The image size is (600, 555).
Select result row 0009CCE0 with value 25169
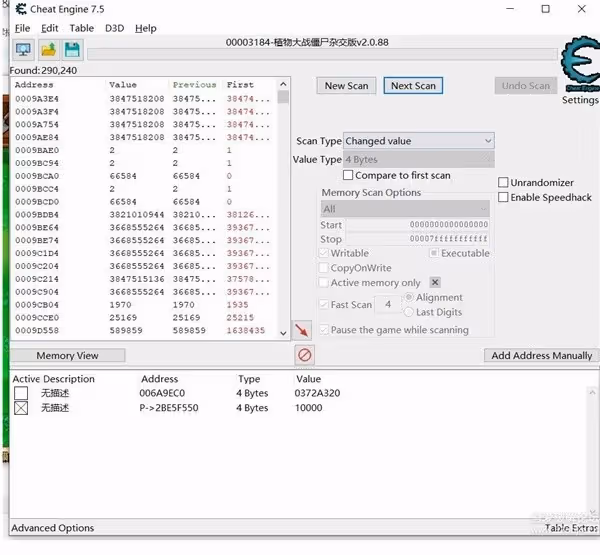coord(144,318)
